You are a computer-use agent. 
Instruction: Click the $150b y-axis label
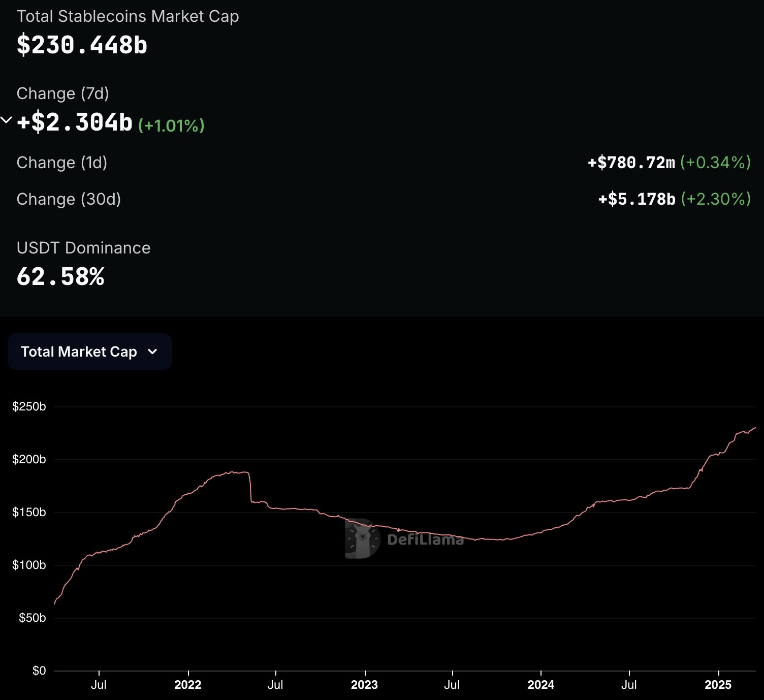tap(29, 512)
